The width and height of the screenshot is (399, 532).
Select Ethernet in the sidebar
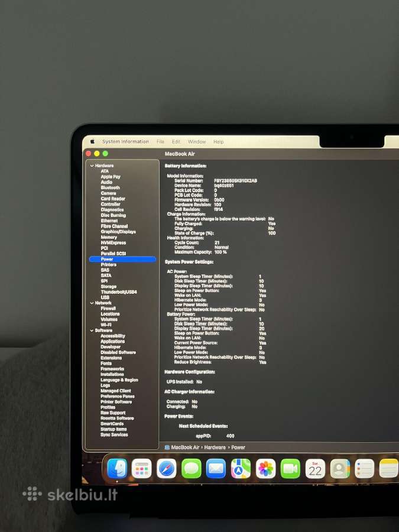[x=109, y=220]
